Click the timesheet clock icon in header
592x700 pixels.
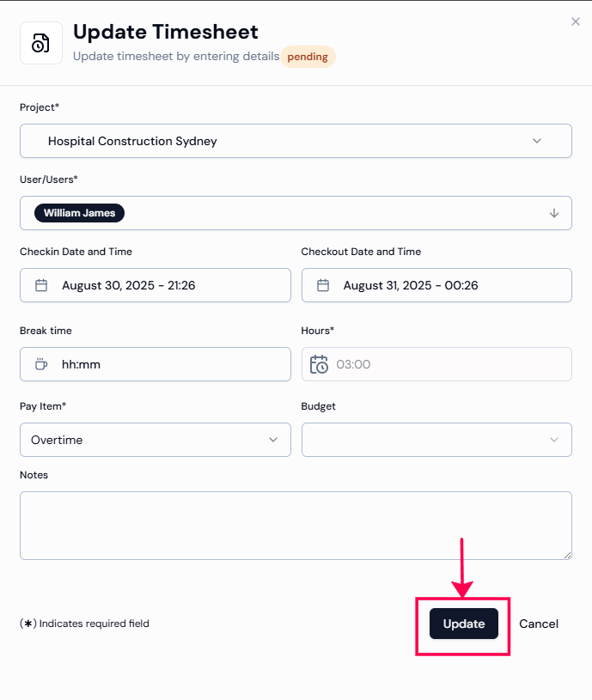coord(41,43)
